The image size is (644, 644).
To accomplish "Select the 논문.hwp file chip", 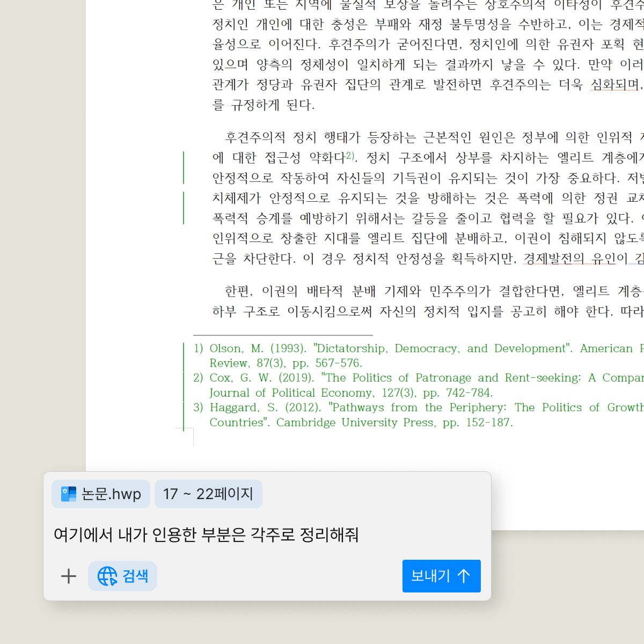I will 101,494.
